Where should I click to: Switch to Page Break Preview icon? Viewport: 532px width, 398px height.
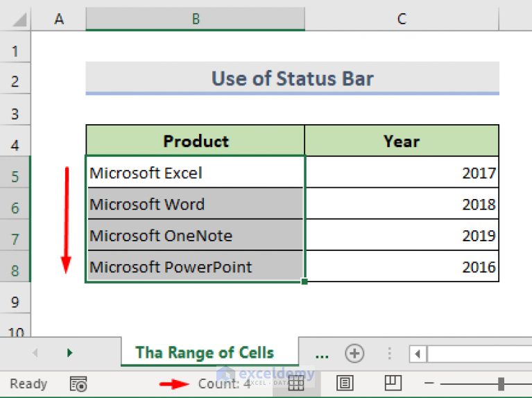[393, 383]
